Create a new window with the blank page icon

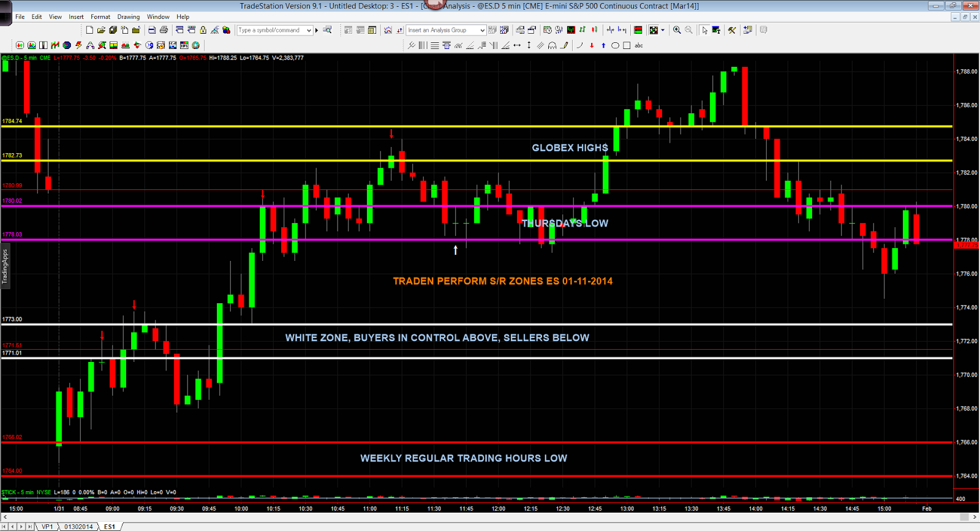click(89, 30)
